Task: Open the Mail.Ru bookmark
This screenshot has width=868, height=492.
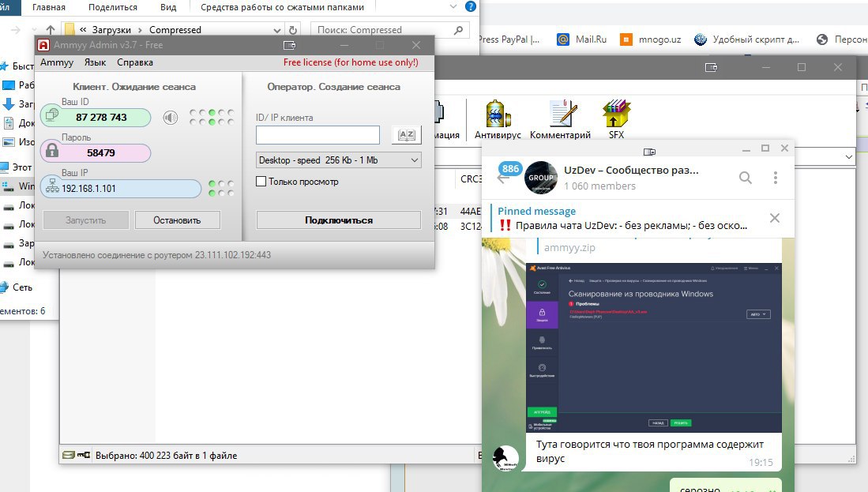Action: [581, 39]
